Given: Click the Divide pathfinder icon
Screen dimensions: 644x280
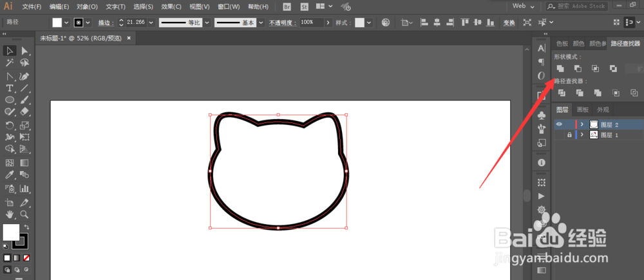Looking at the screenshot, I should 562,93.
